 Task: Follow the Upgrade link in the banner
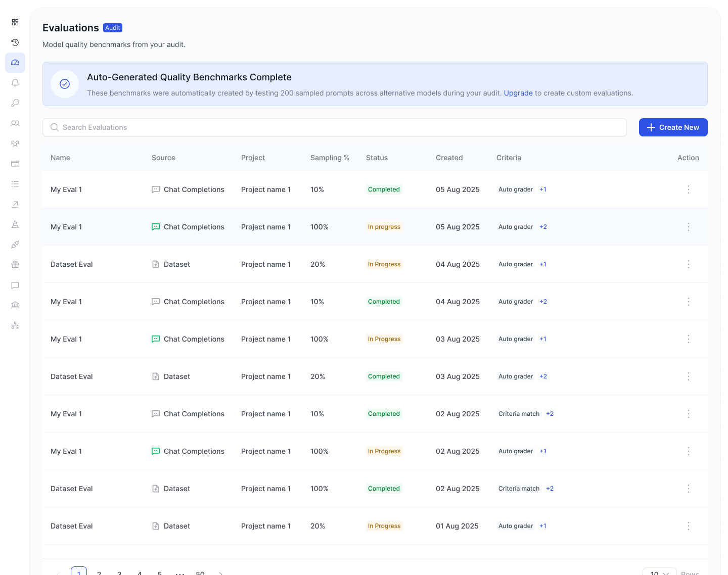pos(518,93)
